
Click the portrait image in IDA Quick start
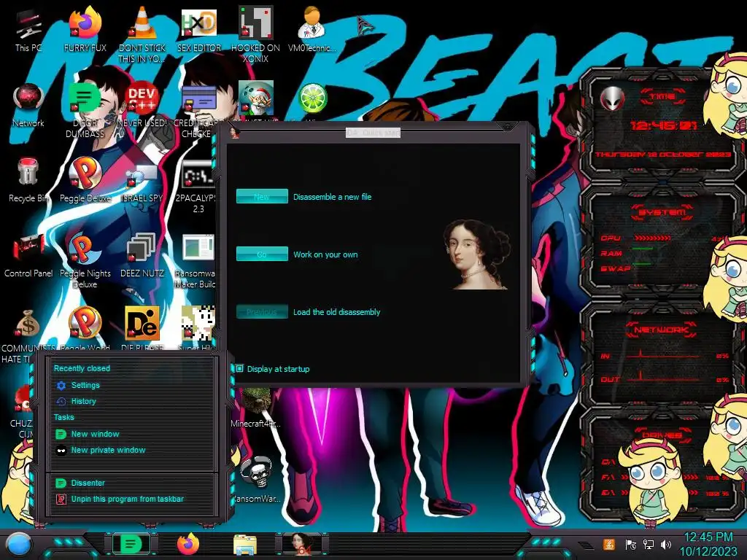[x=477, y=254]
